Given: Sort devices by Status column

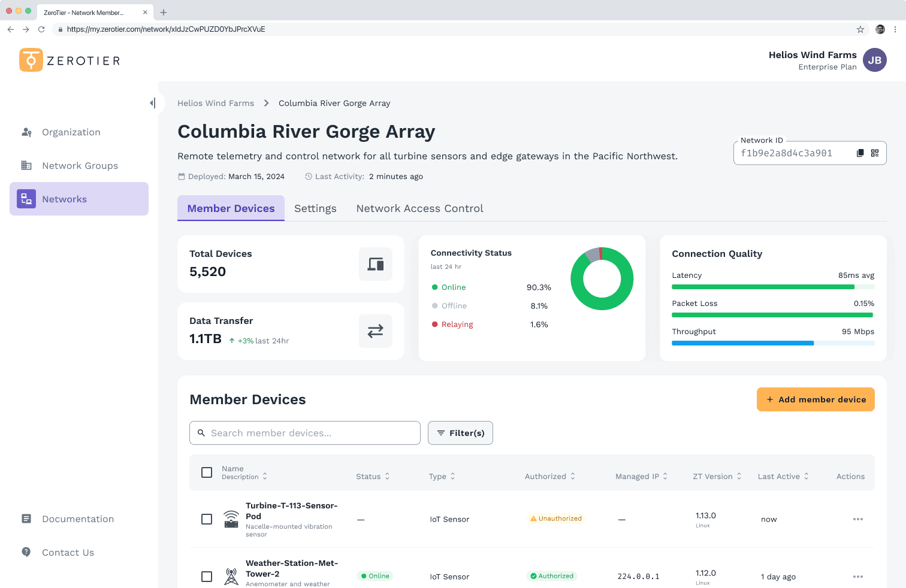Looking at the screenshot, I should (373, 477).
